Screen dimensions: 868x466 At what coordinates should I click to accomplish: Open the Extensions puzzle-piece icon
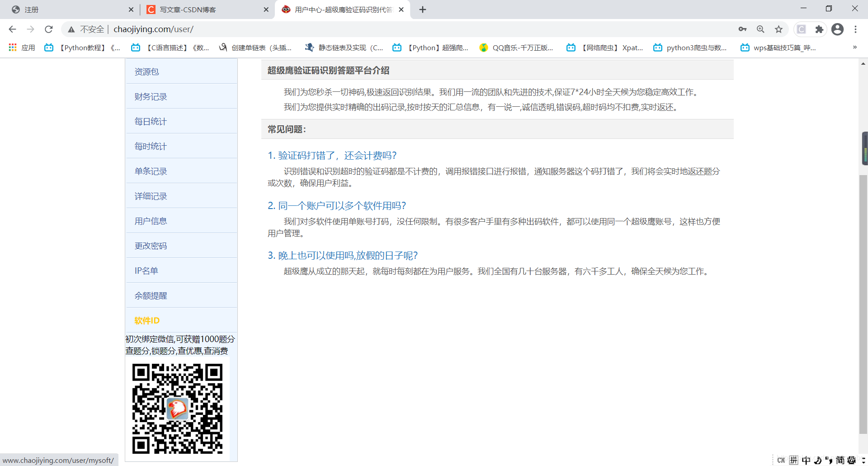point(819,29)
